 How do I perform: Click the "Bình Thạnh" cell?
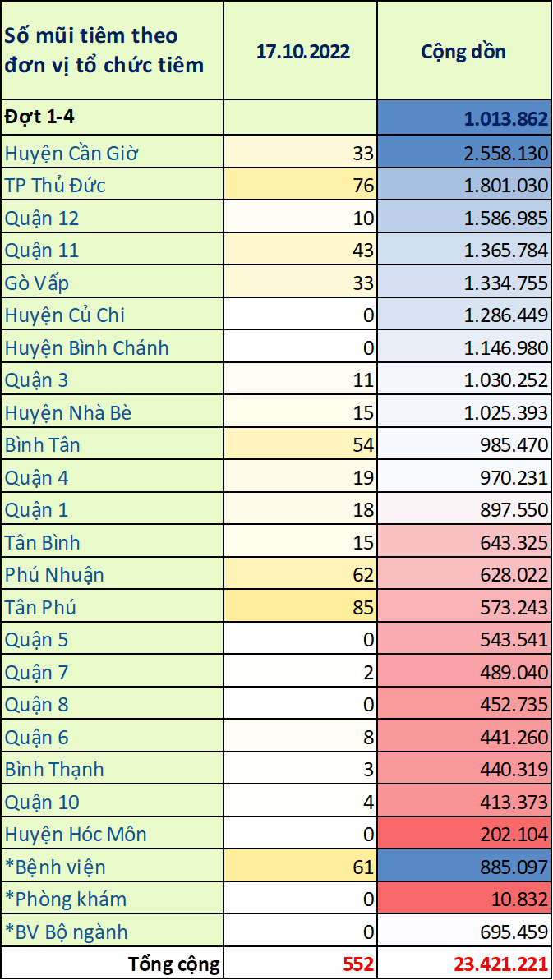click(x=54, y=770)
